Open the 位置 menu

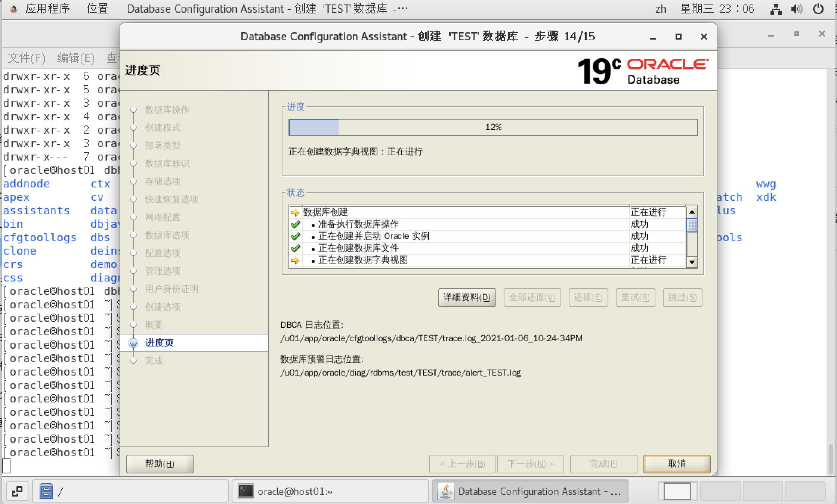coord(97,8)
